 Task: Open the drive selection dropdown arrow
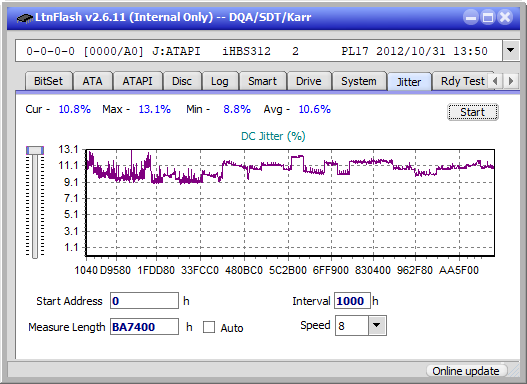tap(511, 50)
